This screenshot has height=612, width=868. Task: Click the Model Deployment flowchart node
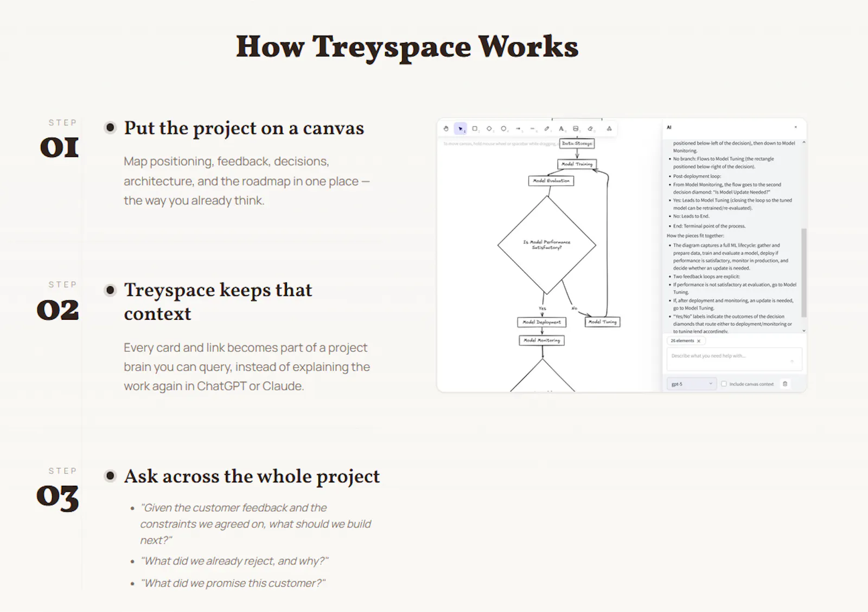[542, 322]
